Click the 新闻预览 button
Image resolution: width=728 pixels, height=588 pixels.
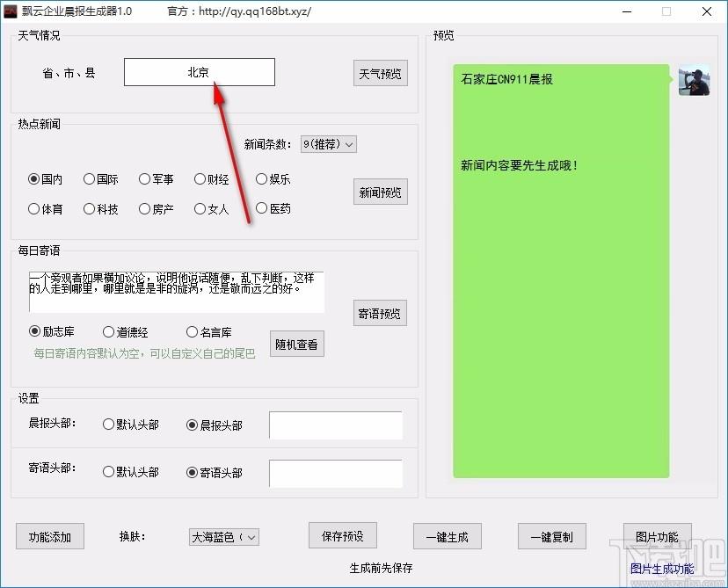pyautogui.click(x=380, y=192)
